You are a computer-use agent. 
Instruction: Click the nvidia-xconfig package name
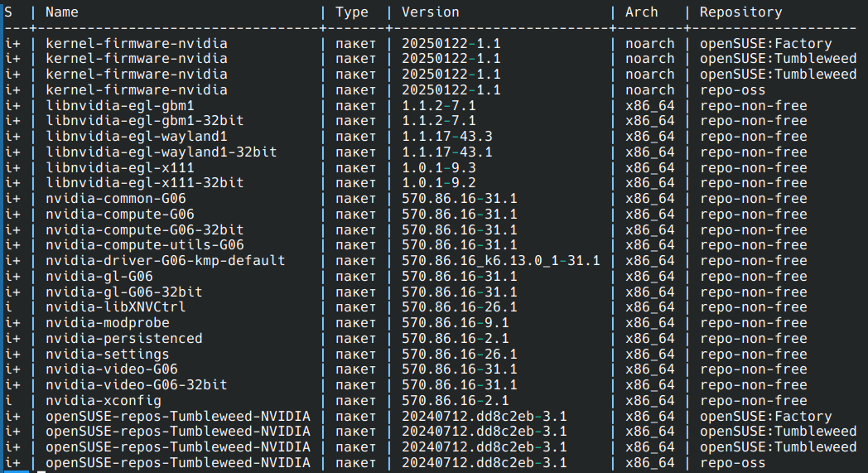point(104,401)
